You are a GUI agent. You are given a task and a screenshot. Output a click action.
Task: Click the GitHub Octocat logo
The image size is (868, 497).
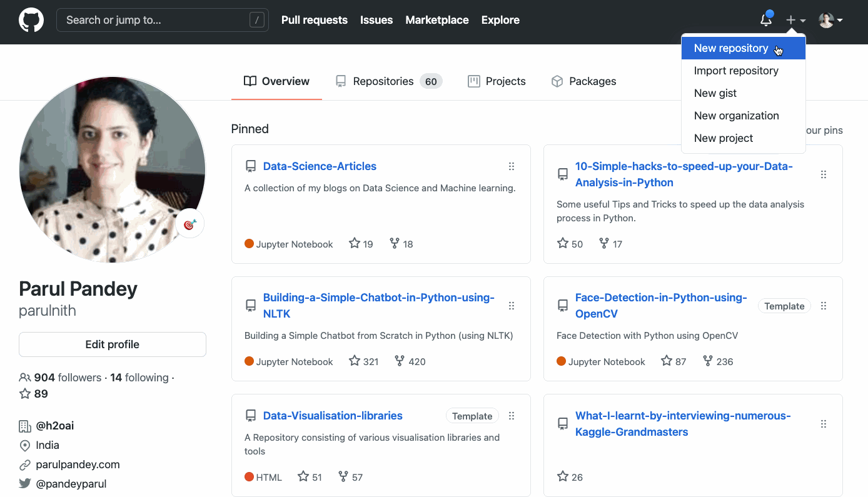tap(31, 19)
